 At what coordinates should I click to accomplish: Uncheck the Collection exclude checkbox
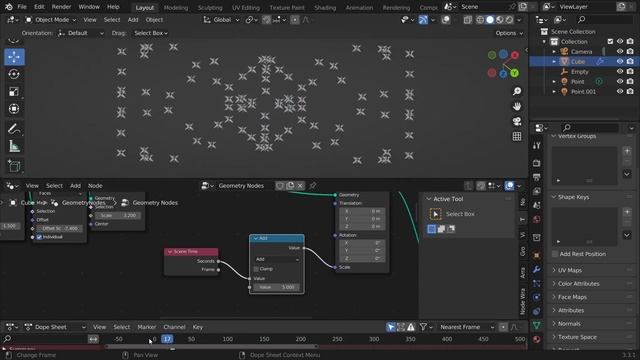point(610,42)
